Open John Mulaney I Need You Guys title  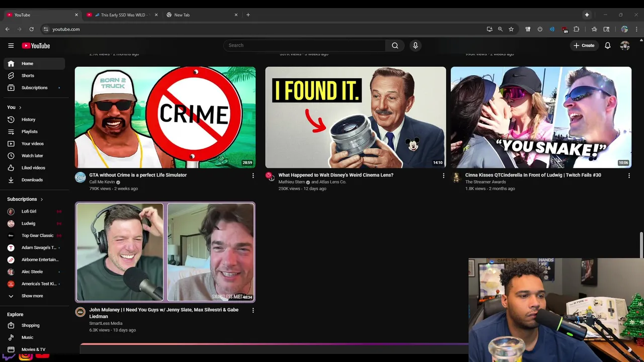click(164, 313)
